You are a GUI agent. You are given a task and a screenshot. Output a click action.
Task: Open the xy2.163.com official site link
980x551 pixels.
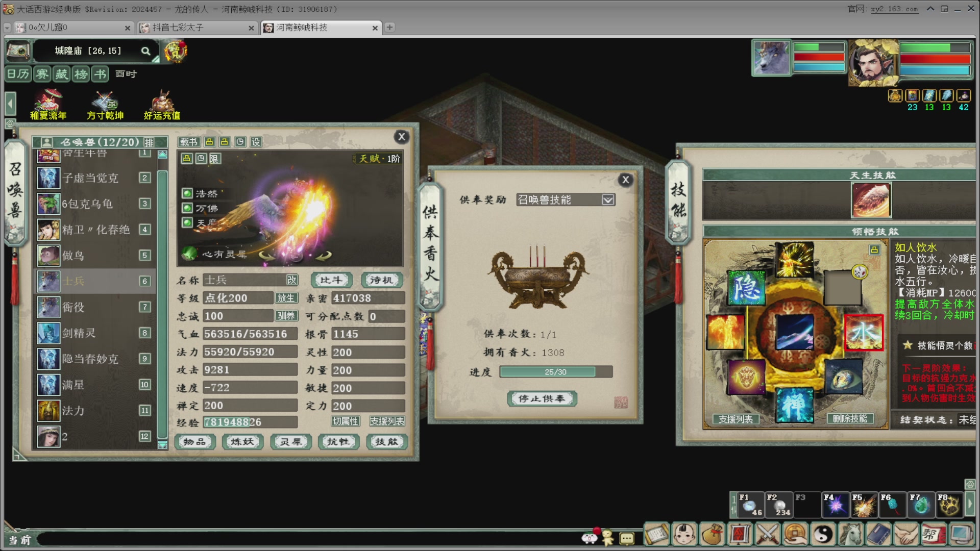click(x=894, y=9)
